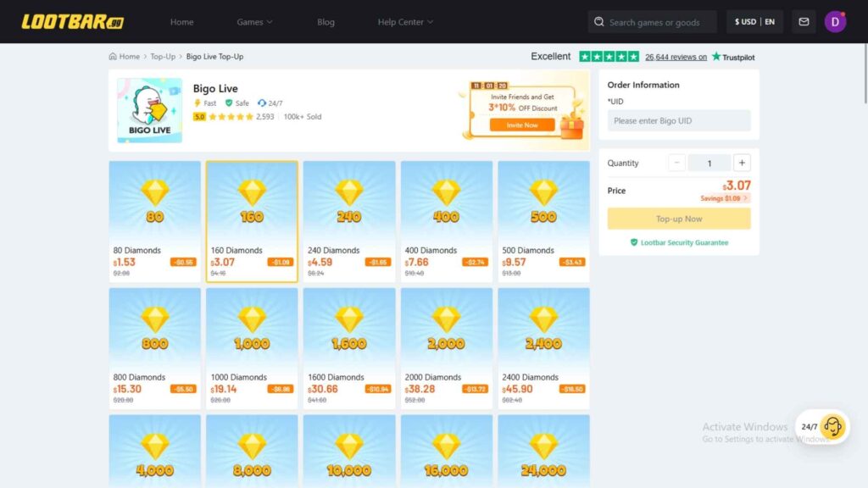Screen dimensions: 868x488
Task: Click the Bigo Live star rating
Action: (x=231, y=117)
